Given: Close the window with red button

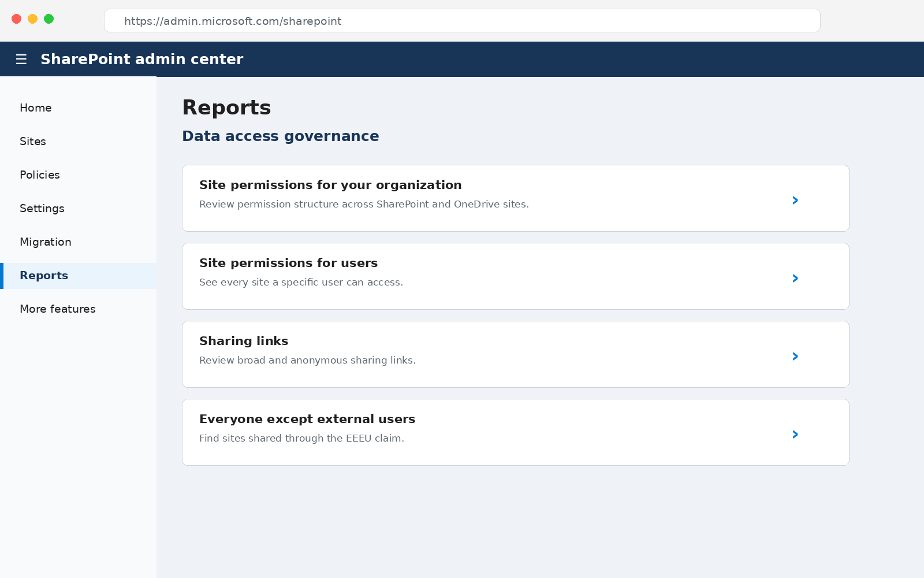Looking at the screenshot, I should point(17,19).
